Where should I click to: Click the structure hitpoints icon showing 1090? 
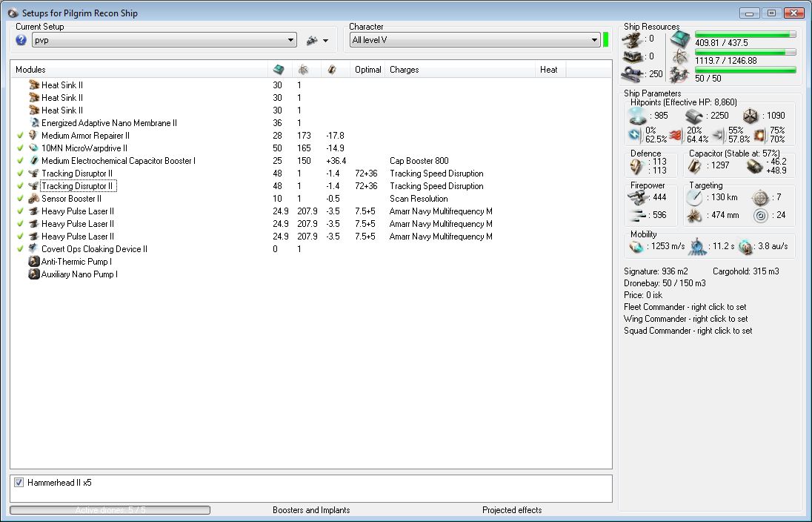tap(751, 116)
